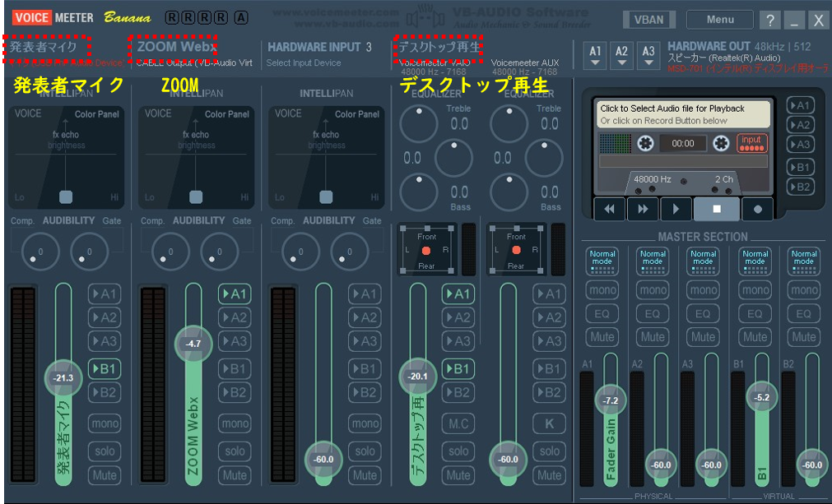Click the right cassette reel icon
Viewport: 832px width, 504px height.
pyautogui.click(x=721, y=143)
